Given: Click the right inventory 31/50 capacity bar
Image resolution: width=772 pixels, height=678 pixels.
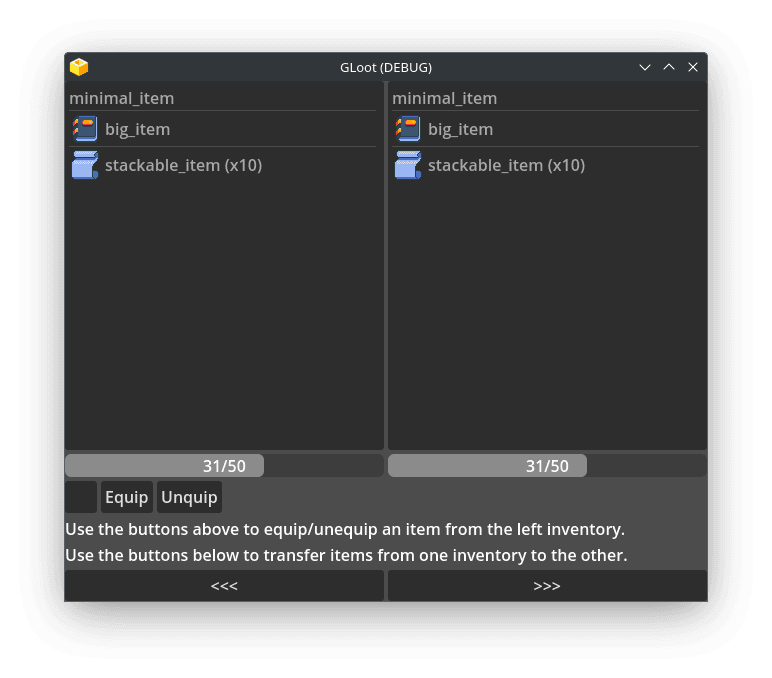Looking at the screenshot, I should tap(547, 466).
